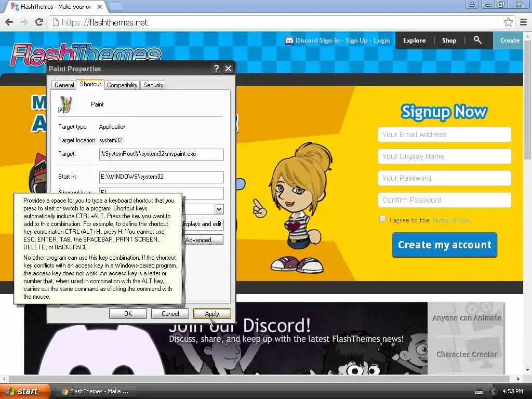Click Shop in the site navigation

point(449,41)
